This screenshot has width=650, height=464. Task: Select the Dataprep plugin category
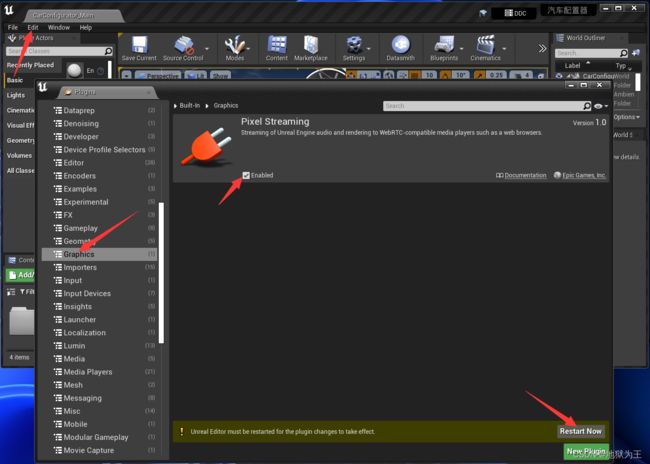99,111
